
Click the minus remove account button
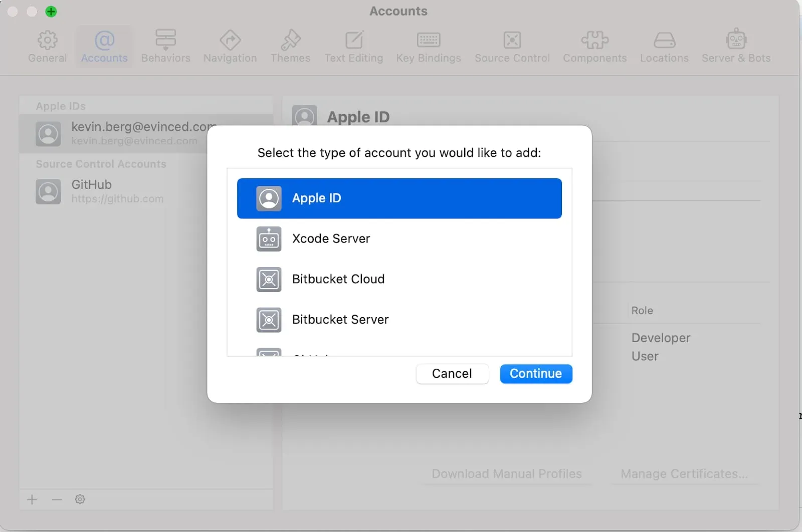click(57, 499)
